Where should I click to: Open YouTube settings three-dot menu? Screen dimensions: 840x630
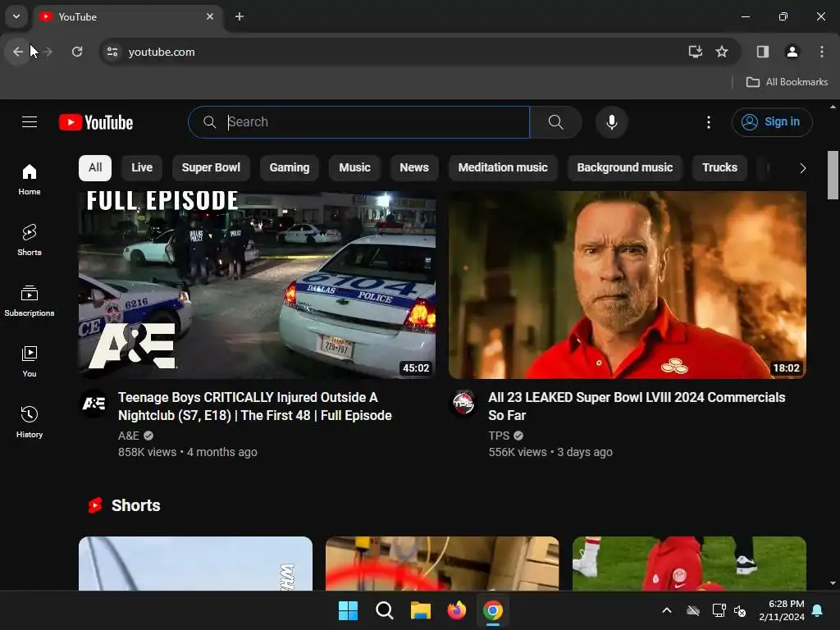coord(708,122)
